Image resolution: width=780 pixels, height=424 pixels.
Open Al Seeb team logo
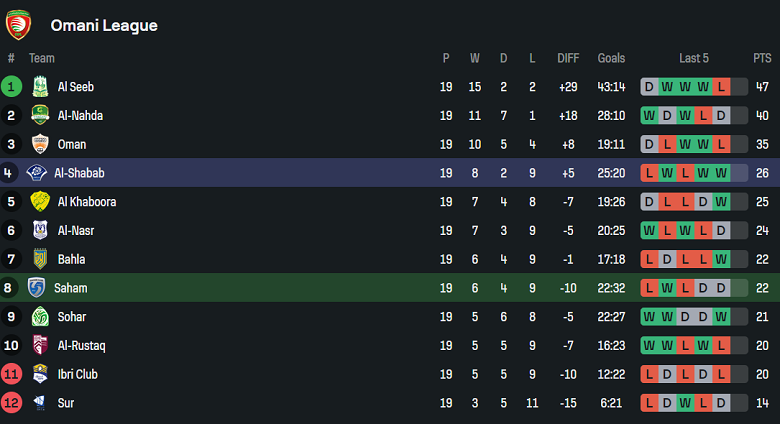click(40, 87)
